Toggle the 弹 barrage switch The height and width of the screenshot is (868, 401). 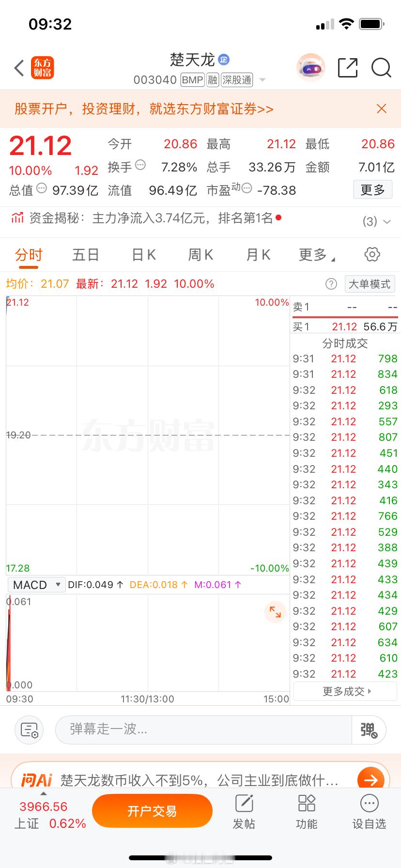click(369, 729)
